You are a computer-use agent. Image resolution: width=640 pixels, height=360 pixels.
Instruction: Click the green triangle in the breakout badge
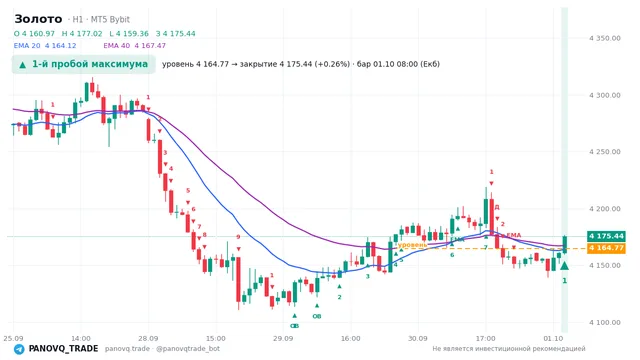23,64
